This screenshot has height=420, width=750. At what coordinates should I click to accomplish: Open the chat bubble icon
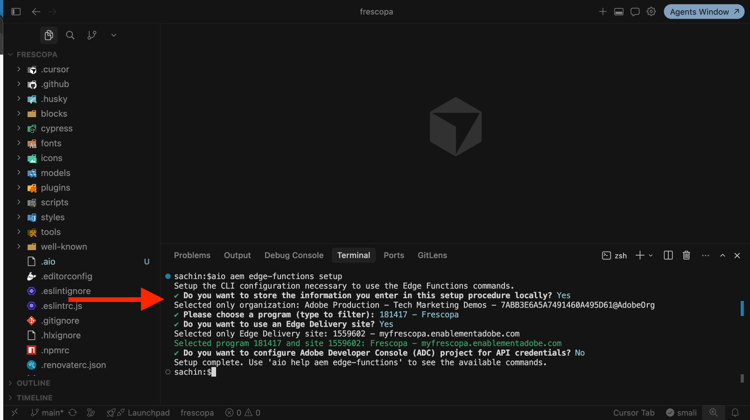[x=635, y=11]
